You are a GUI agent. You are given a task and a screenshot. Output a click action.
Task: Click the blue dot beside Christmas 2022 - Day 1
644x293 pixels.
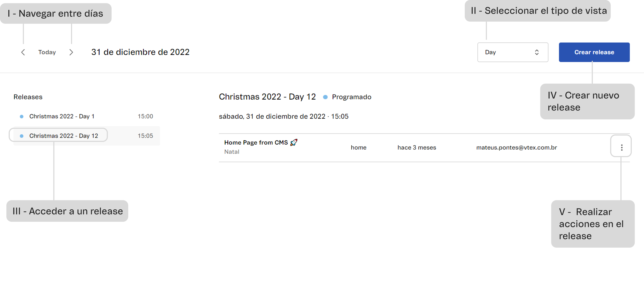(x=22, y=117)
